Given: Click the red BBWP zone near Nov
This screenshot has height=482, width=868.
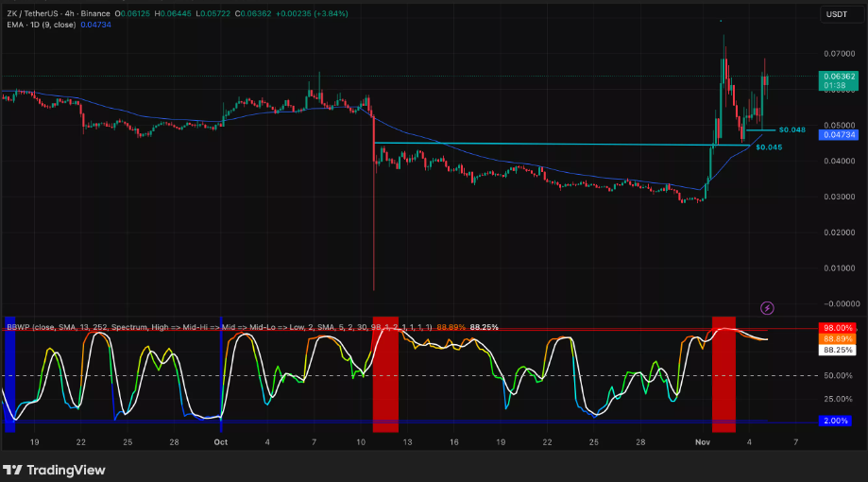Looking at the screenshot, I should point(723,373).
